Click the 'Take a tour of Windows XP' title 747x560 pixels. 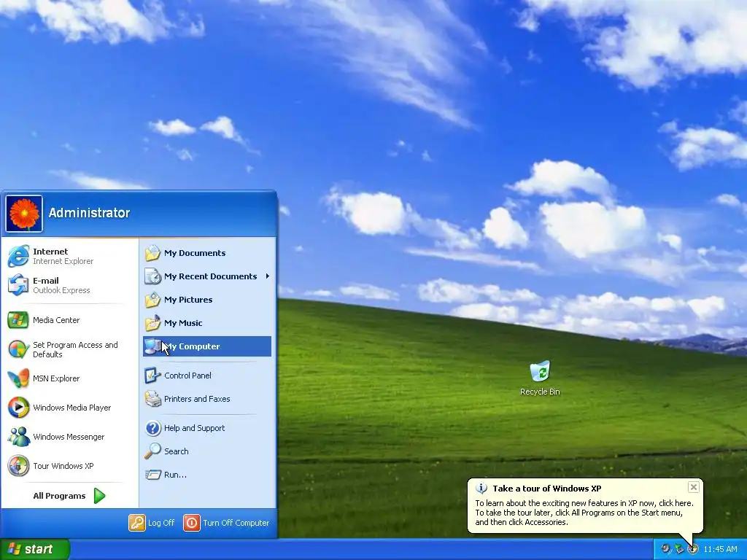pos(547,488)
